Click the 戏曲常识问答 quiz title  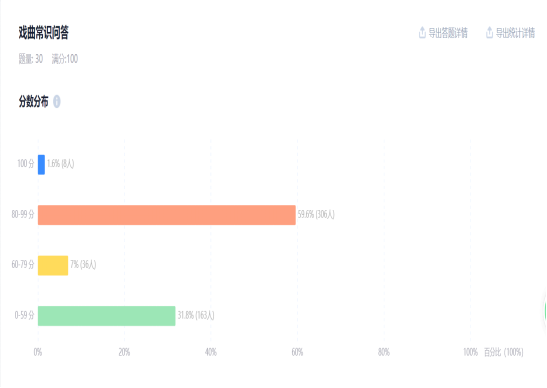(x=44, y=32)
